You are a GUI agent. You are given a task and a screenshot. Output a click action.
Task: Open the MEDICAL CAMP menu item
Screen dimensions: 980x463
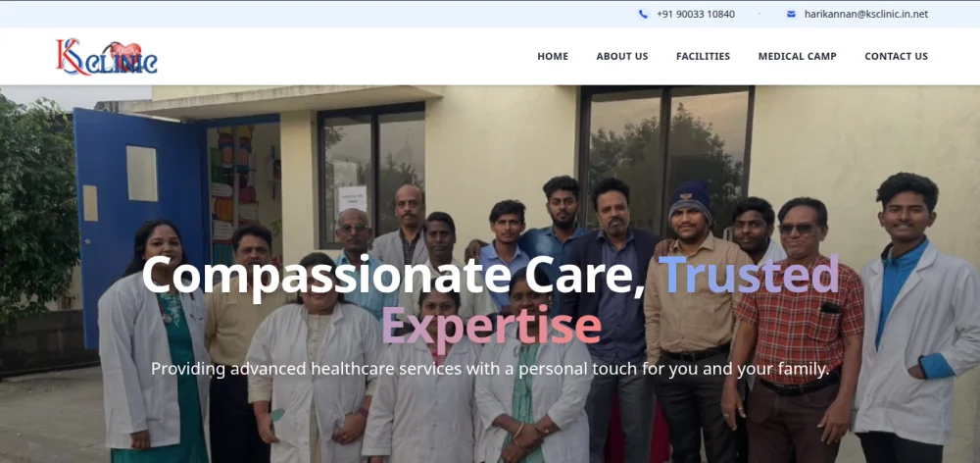point(798,56)
